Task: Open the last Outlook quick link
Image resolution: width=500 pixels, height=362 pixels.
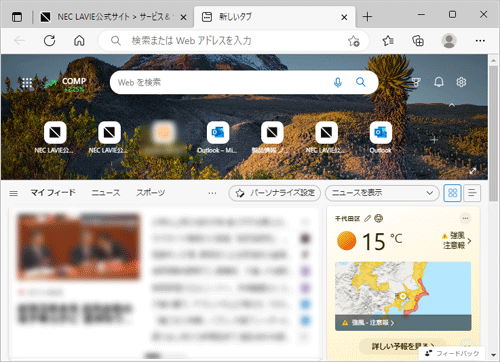Action: pyautogui.click(x=380, y=138)
